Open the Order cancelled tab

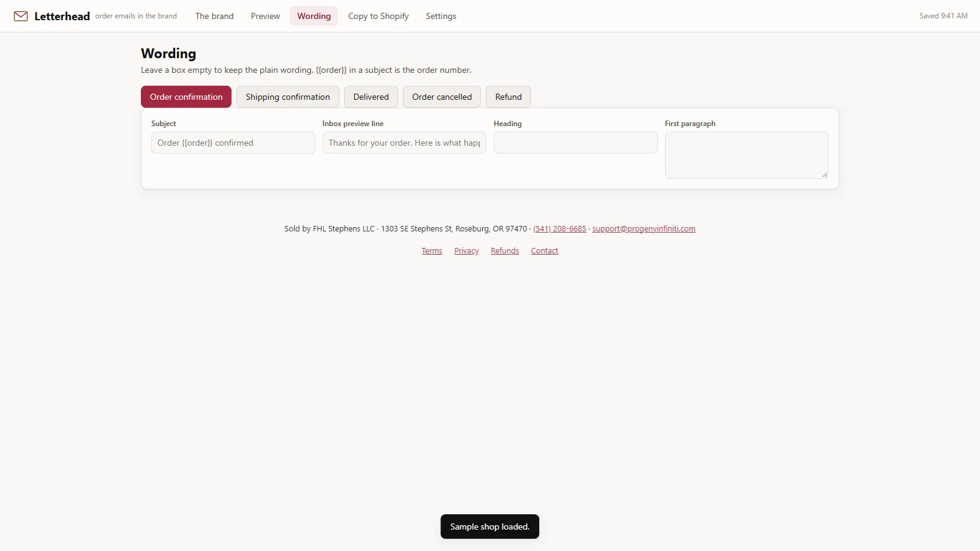[442, 97]
